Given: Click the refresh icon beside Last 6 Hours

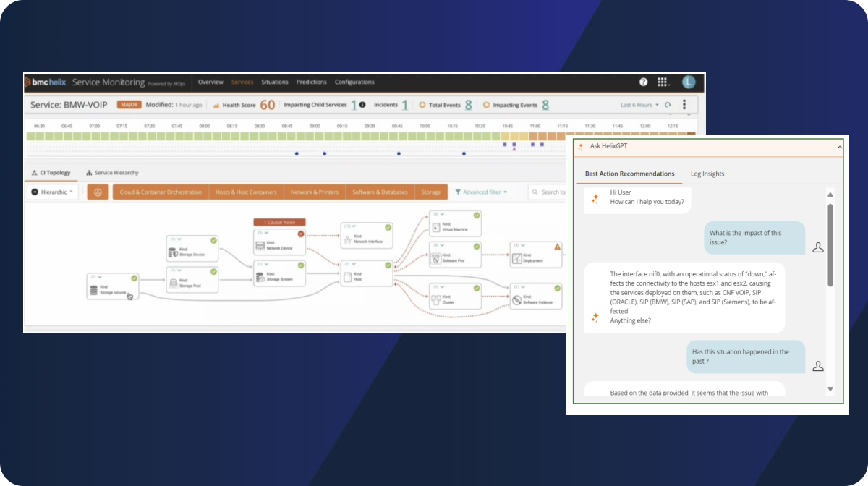Looking at the screenshot, I should [668, 105].
